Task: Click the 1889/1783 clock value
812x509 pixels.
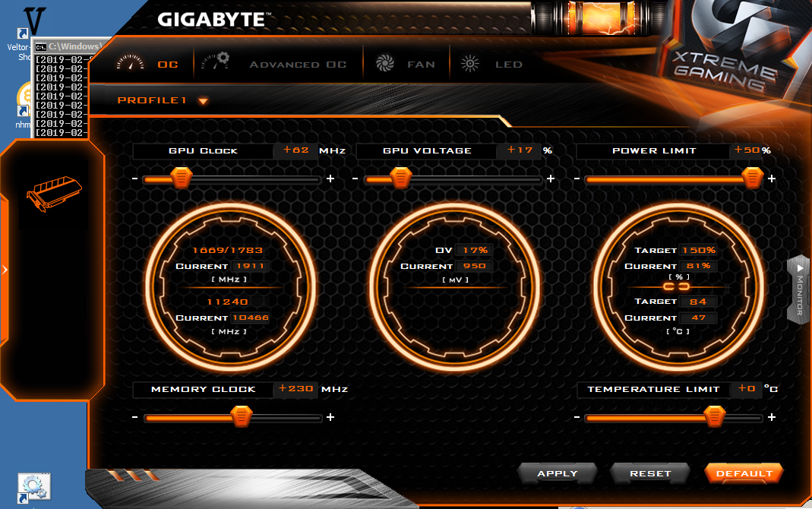Action: pyautogui.click(x=228, y=250)
